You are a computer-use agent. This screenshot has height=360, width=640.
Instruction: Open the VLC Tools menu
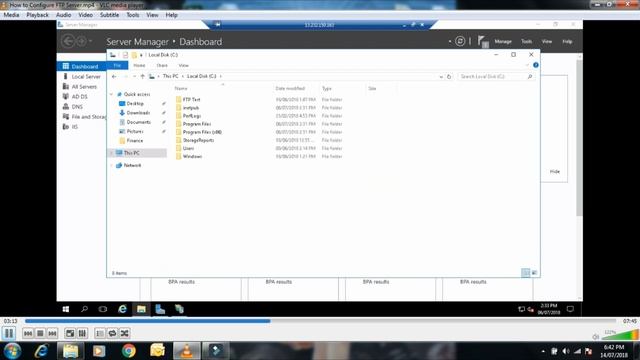pyautogui.click(x=133, y=15)
